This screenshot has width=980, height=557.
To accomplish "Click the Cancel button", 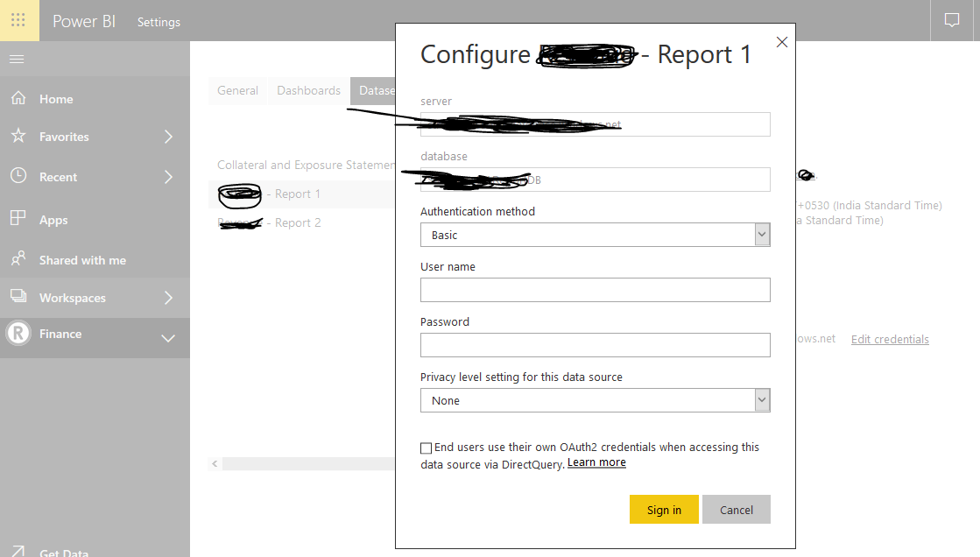I will (x=737, y=510).
